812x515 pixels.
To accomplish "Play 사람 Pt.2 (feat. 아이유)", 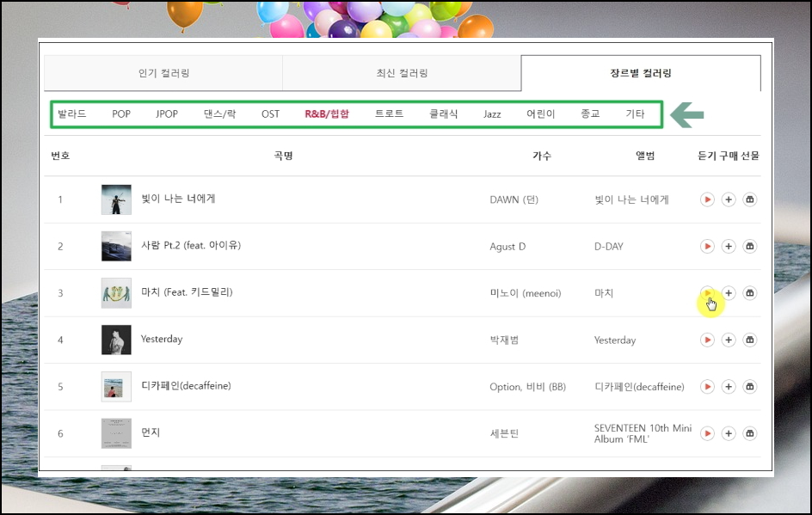I will click(x=707, y=247).
